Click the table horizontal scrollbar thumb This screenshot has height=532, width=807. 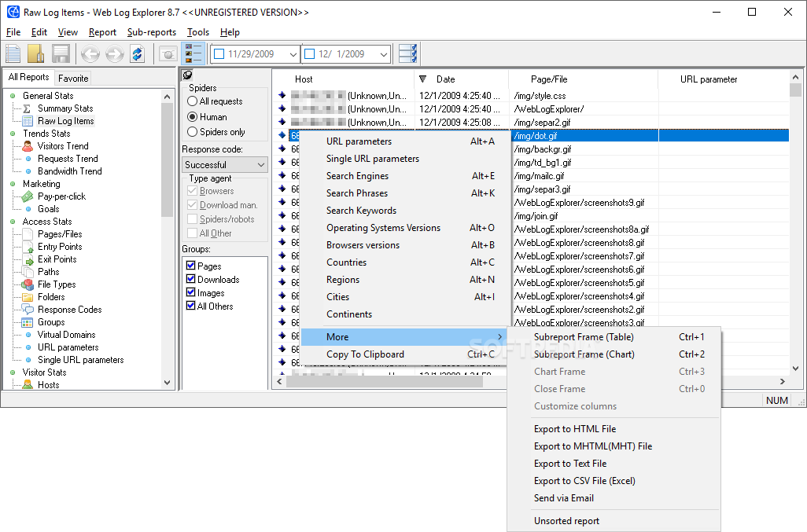pyautogui.click(x=385, y=381)
